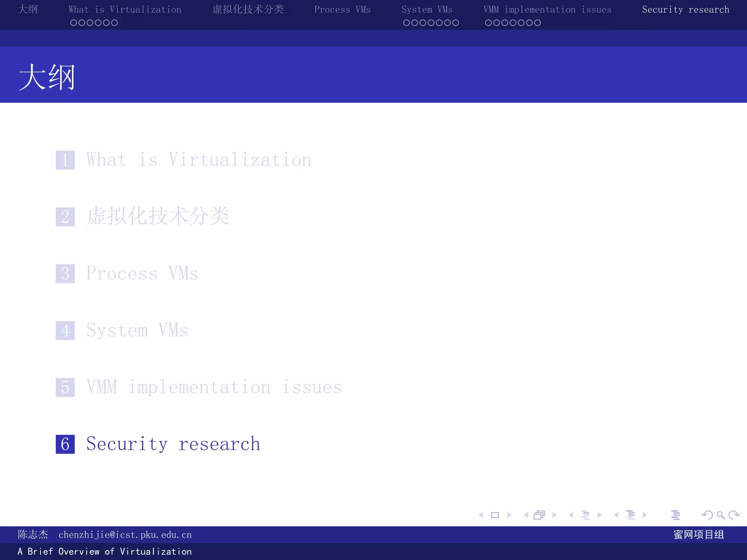Click author name 陈志杰 in footer
This screenshot has height=560, width=747.
[33, 534]
